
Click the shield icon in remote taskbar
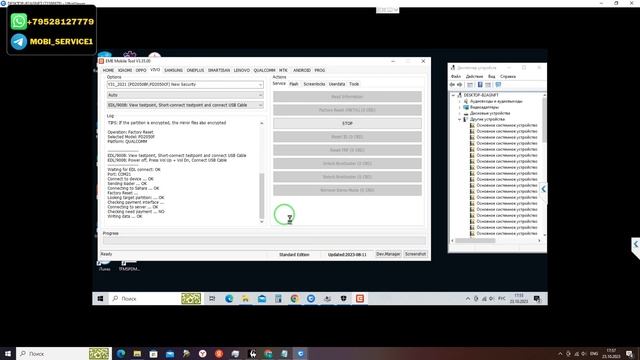[x=343, y=299]
